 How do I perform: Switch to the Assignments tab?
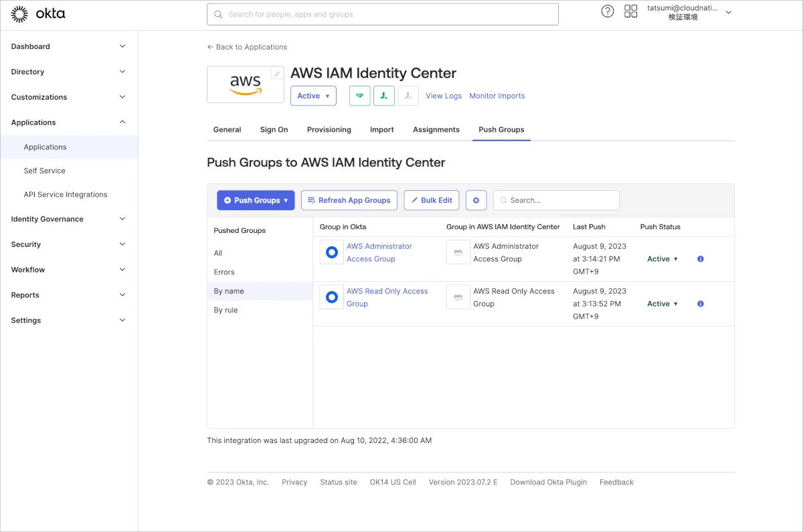[x=436, y=130]
